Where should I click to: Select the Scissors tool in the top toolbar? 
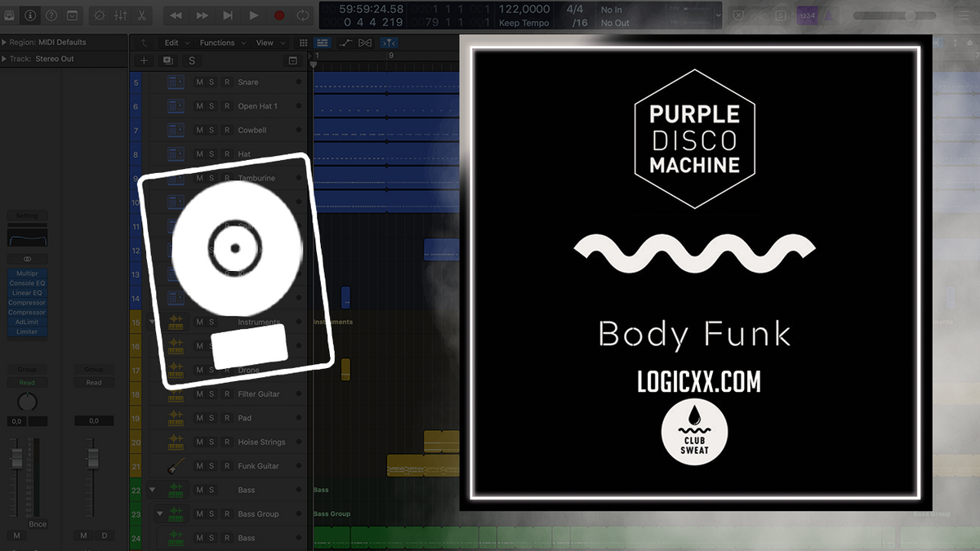pos(140,15)
